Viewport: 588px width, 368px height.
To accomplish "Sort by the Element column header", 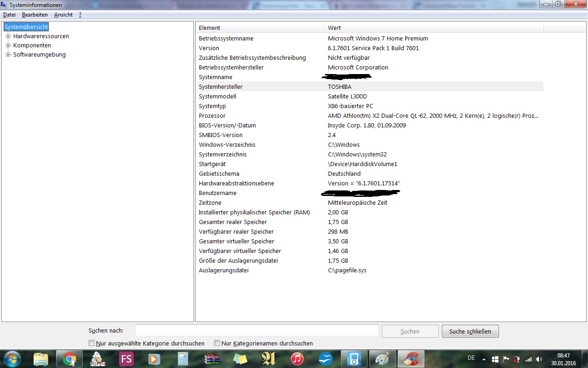I will (x=260, y=28).
